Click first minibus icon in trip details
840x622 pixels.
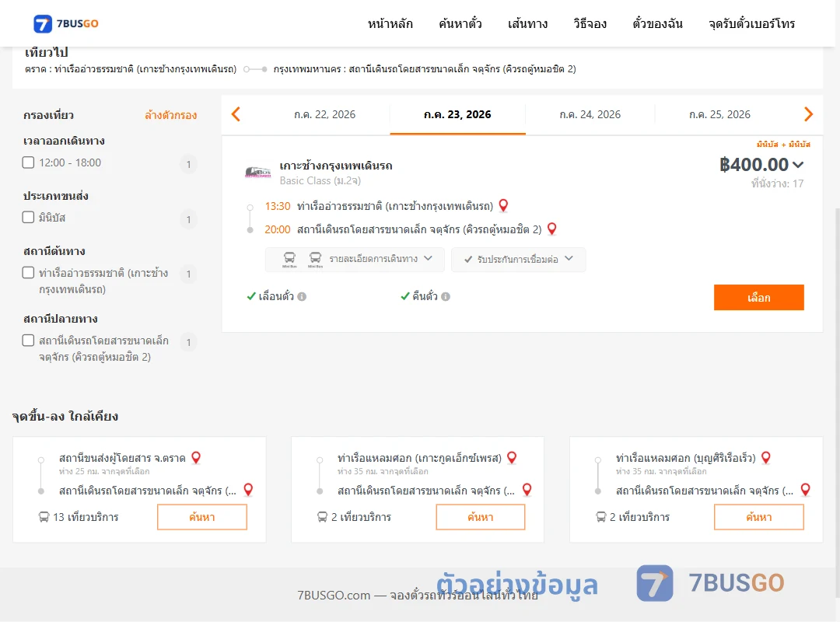(x=289, y=260)
